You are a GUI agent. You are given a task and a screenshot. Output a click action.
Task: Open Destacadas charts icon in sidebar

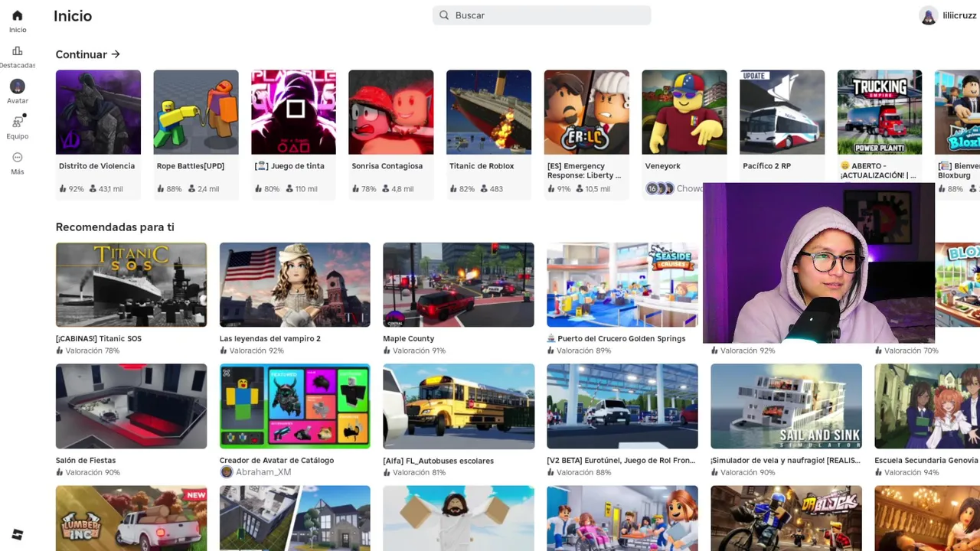point(17,51)
